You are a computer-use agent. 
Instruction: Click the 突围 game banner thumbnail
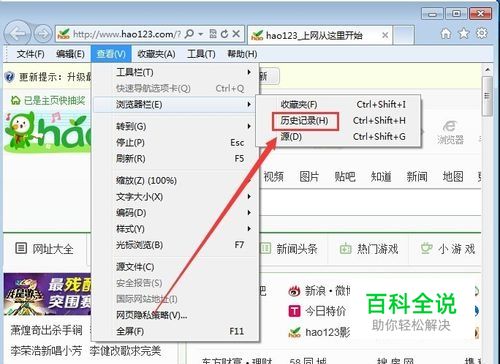pos(47,294)
